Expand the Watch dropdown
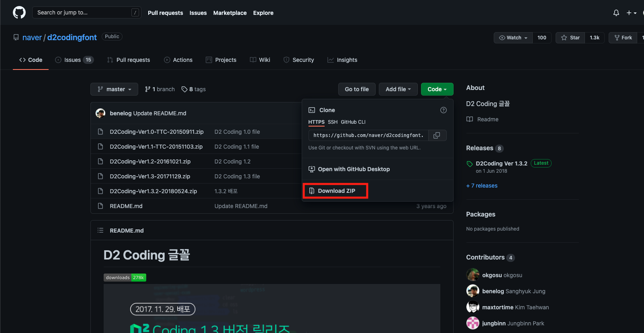Screen dimensions: 644x333 [x=513, y=38]
